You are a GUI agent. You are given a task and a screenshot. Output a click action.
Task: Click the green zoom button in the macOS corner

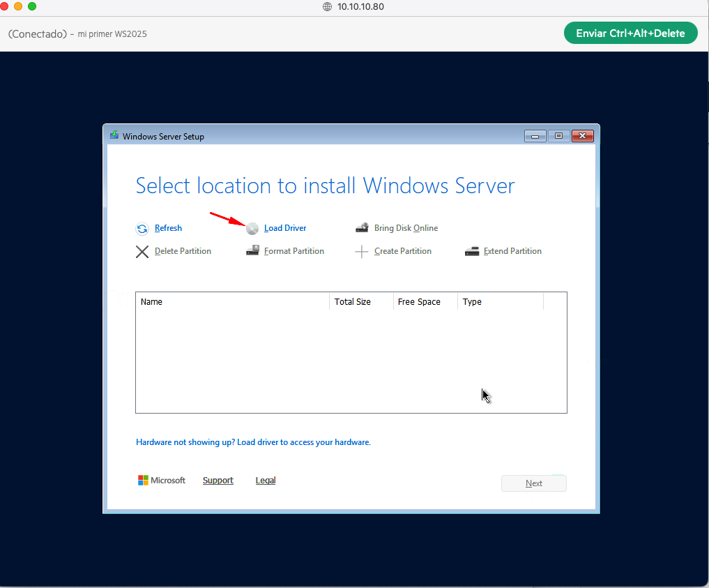[x=31, y=6]
